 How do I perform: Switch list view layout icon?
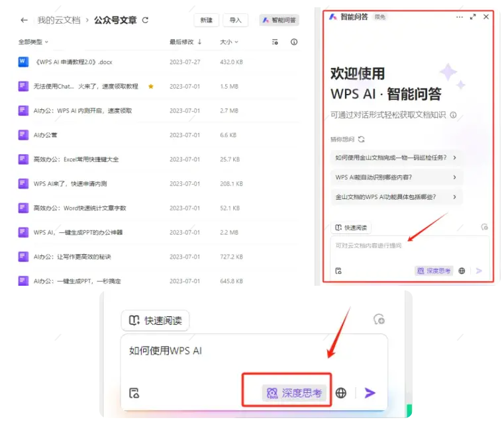tap(275, 42)
